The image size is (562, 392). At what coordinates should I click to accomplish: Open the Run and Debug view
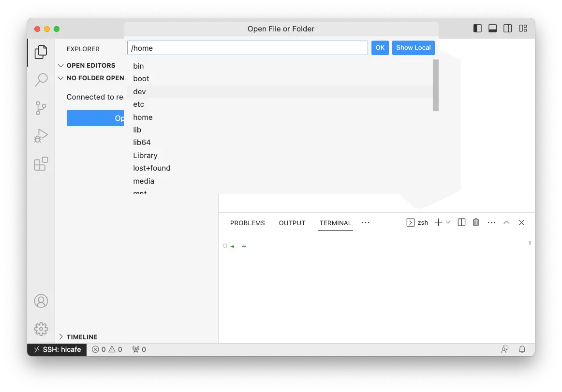point(41,136)
